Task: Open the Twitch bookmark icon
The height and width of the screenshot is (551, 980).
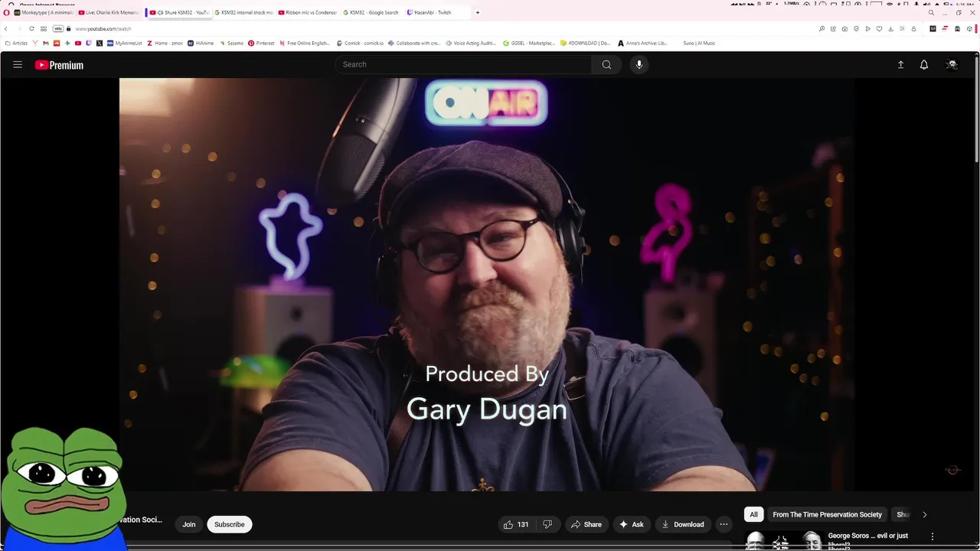Action: [89, 44]
